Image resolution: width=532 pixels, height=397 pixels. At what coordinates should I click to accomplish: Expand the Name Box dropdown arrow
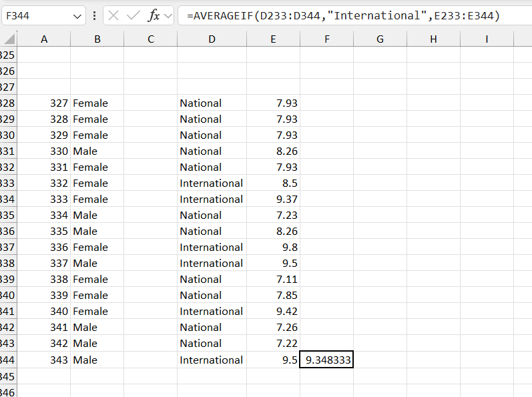coord(77,15)
